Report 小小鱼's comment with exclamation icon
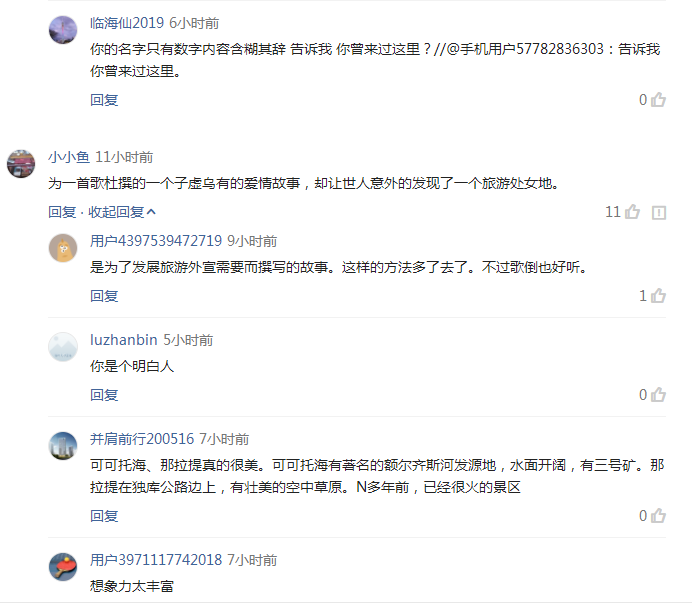This screenshot has height=610, width=692. [x=659, y=212]
